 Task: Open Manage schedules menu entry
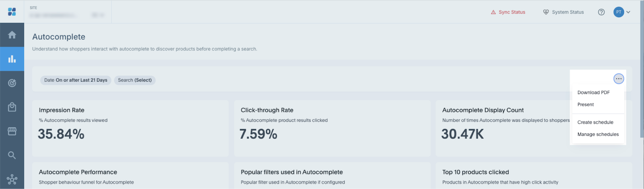click(598, 134)
